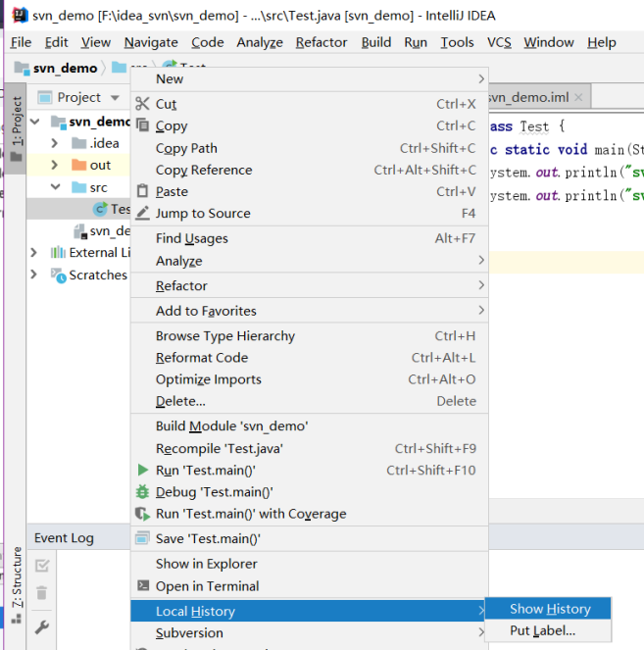This screenshot has height=650, width=644.
Task: Click the svn_demo module icon in breadcrumb
Action: point(22,68)
